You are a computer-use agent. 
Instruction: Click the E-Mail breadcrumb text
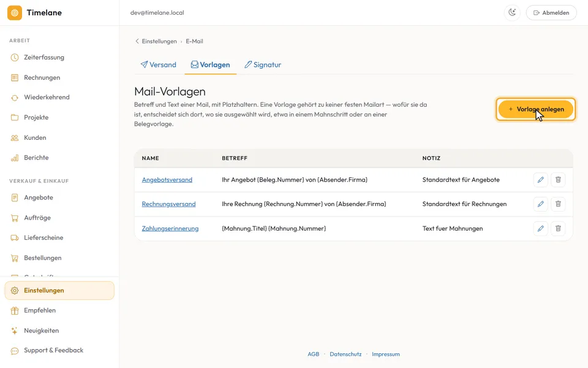point(194,41)
